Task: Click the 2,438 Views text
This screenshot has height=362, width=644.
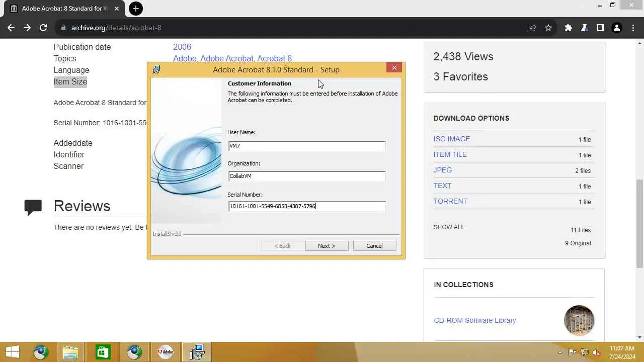Action: tap(463, 56)
